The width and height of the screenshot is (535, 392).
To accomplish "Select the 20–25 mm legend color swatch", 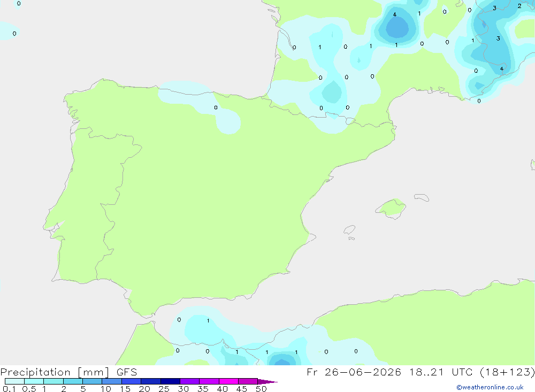I will pyautogui.click(x=150, y=381).
